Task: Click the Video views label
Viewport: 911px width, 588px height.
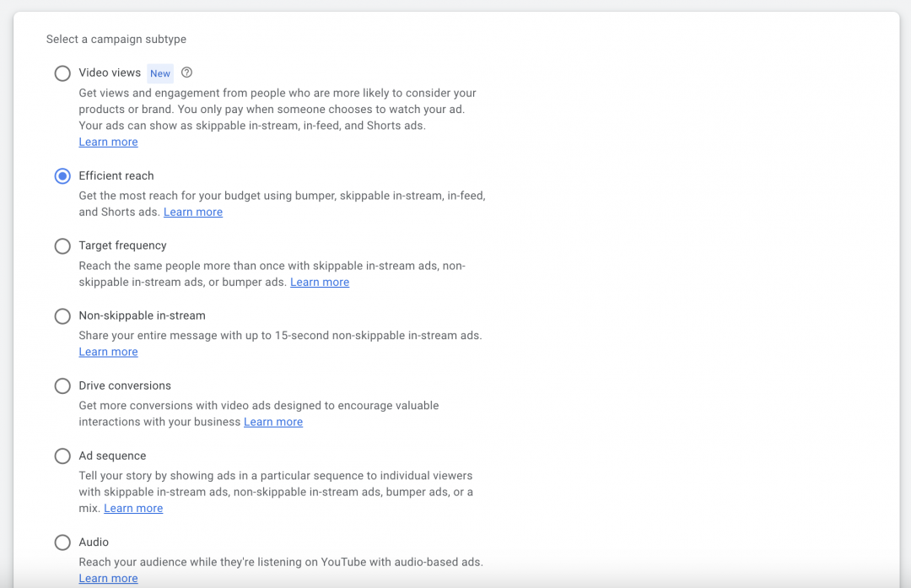Action: coord(110,73)
